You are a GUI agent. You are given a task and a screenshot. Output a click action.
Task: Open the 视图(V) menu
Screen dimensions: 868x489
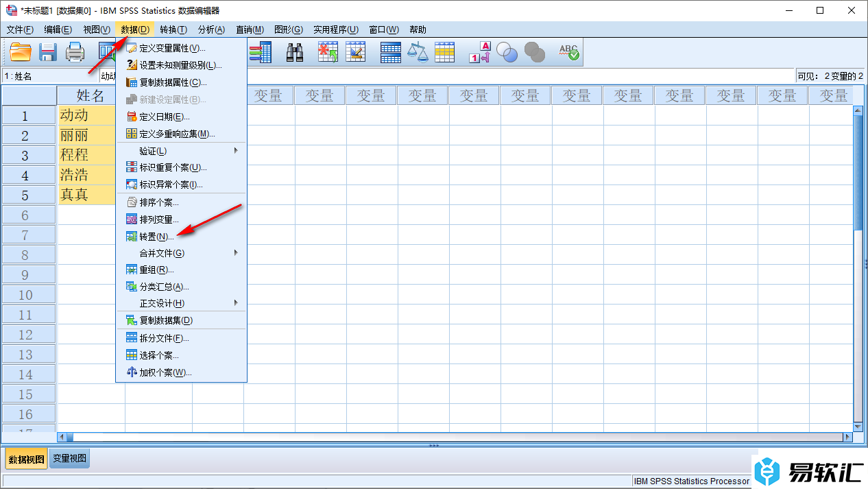[97, 29]
